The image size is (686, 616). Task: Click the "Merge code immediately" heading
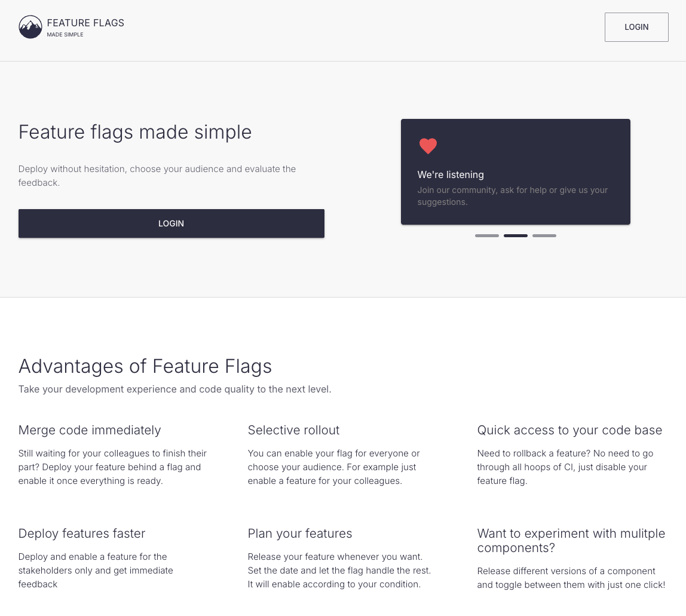[x=90, y=430]
